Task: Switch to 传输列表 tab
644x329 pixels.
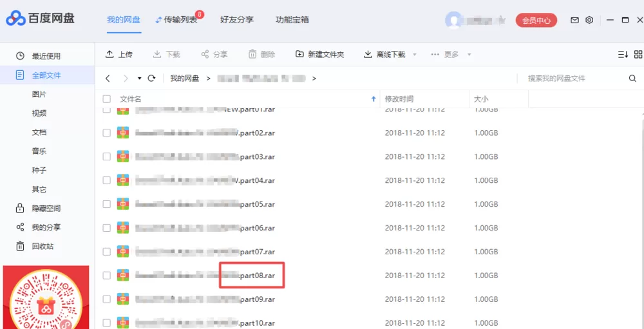Action: 176,20
